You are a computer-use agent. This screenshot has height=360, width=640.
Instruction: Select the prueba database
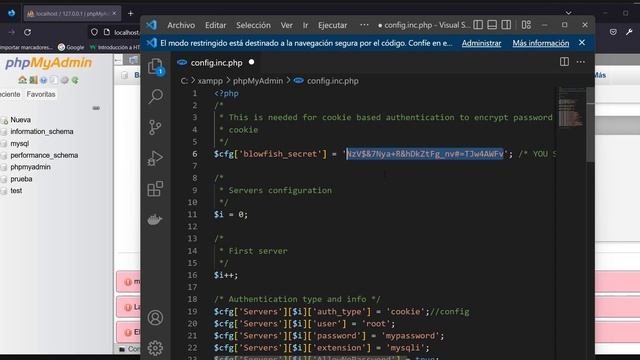pos(21,179)
